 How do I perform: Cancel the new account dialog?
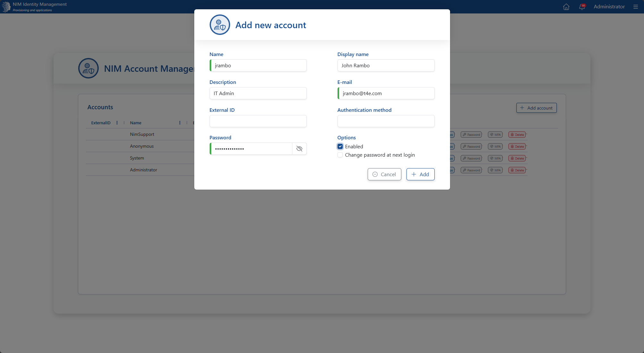click(384, 174)
